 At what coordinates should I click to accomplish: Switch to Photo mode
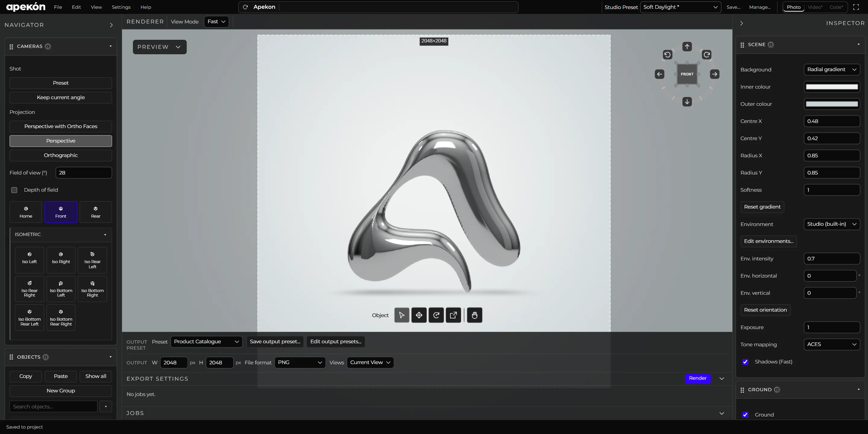tap(794, 7)
